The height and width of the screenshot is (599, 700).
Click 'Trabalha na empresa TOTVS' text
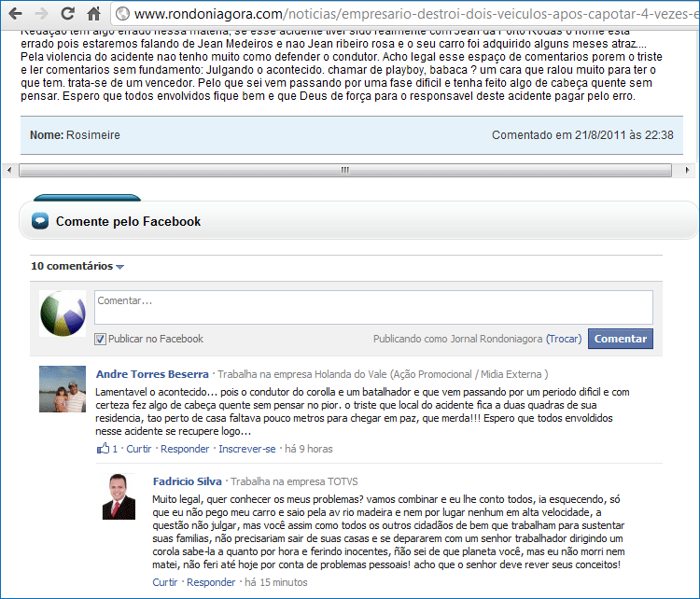click(294, 481)
